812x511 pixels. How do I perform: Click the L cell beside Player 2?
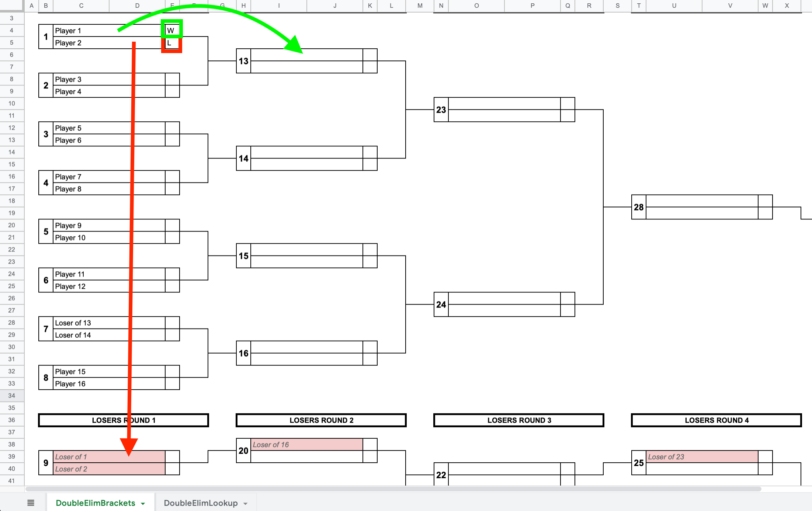click(x=171, y=43)
